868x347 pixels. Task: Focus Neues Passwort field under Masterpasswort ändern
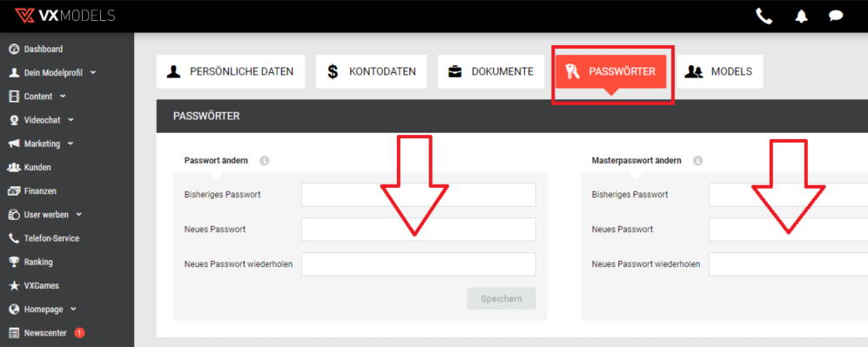[x=788, y=230]
